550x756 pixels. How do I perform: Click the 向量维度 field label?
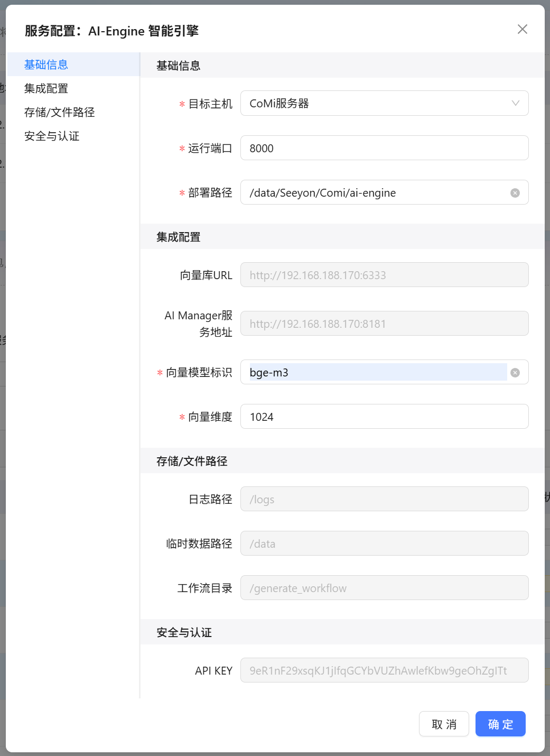[x=210, y=417]
